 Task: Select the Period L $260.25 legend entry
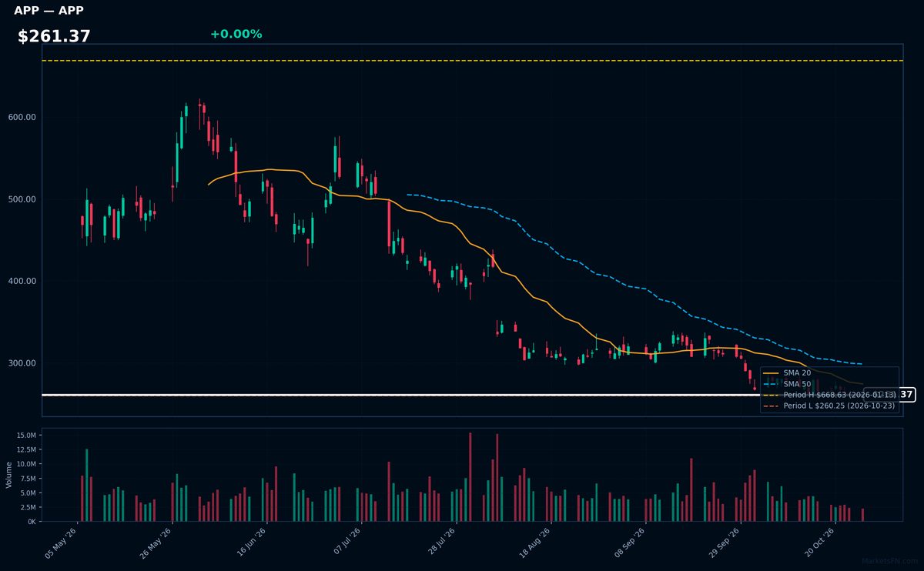830,406
